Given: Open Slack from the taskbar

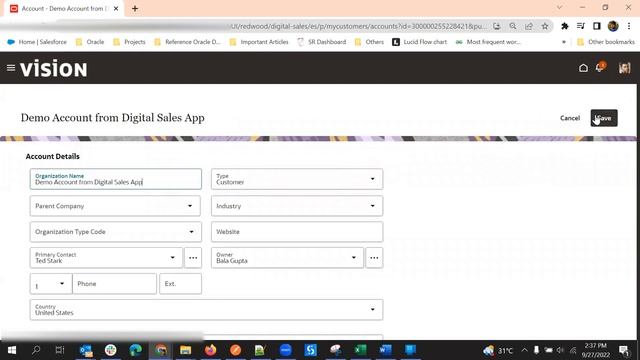Looking at the screenshot, I should click(x=111, y=350).
